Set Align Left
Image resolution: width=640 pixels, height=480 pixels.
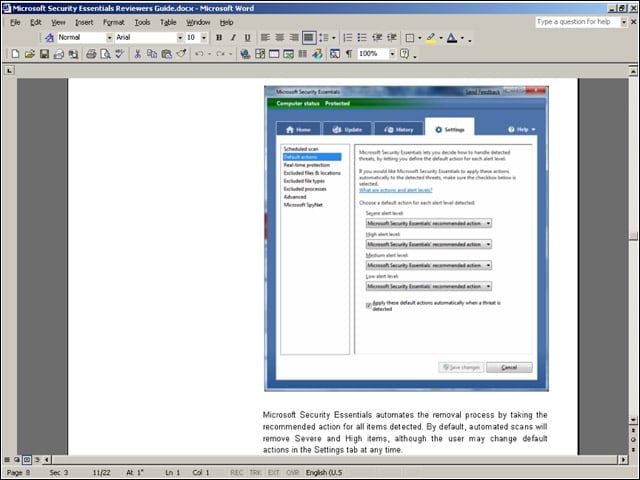click(265, 38)
